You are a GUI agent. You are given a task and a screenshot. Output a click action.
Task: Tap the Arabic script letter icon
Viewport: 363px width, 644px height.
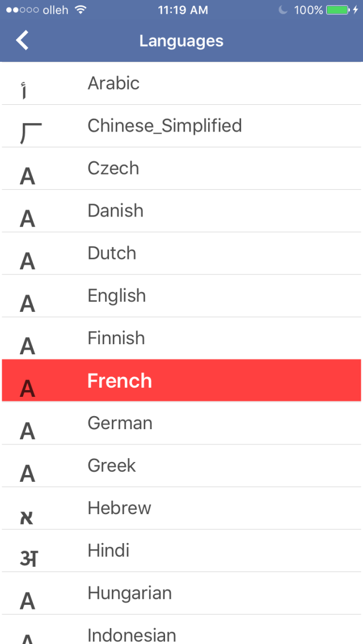click(24, 90)
